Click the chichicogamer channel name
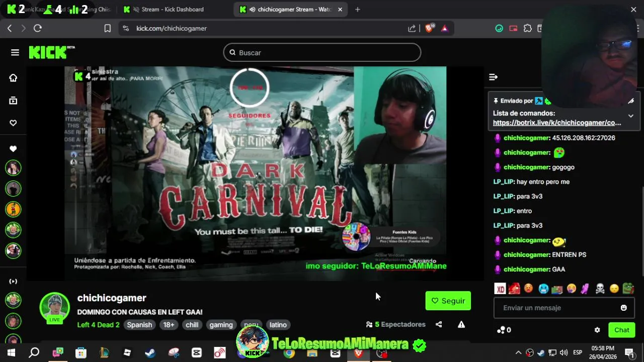The image size is (644, 362). click(x=112, y=298)
